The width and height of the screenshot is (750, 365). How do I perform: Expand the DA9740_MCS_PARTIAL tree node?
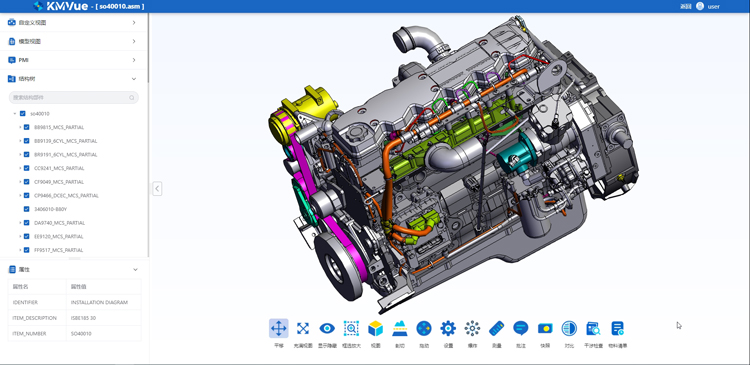20,223
